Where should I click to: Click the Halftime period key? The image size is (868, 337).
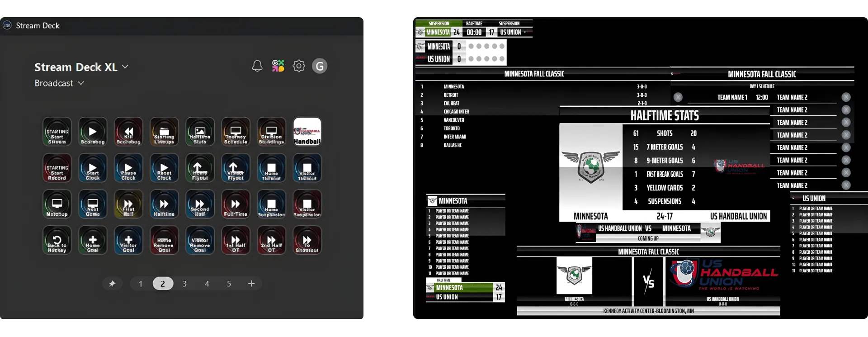164,204
